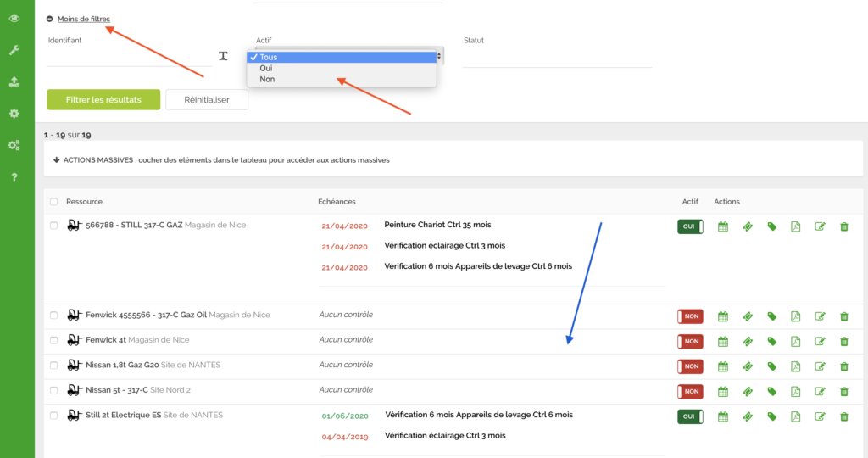
Task: Open the Statut filter dropdown
Action: pos(557,59)
